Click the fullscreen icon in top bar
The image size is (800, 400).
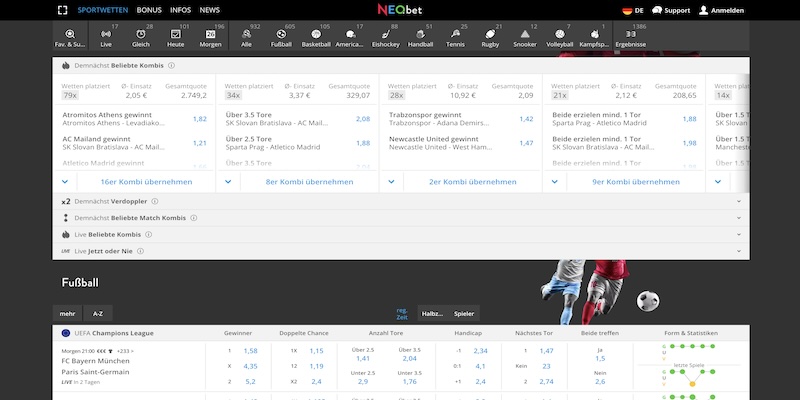(62, 10)
